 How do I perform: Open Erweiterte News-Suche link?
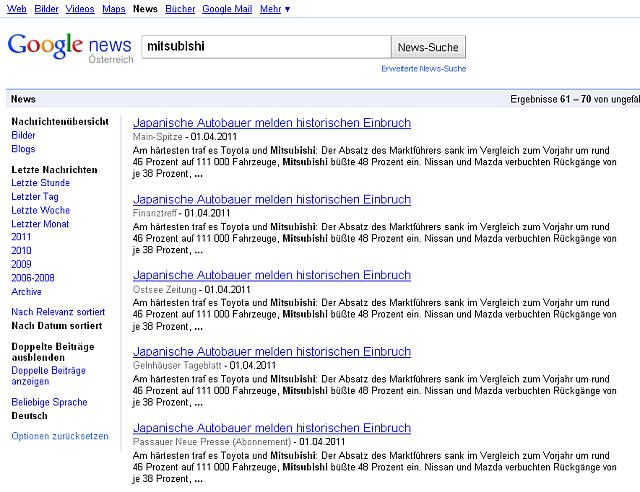point(423,69)
